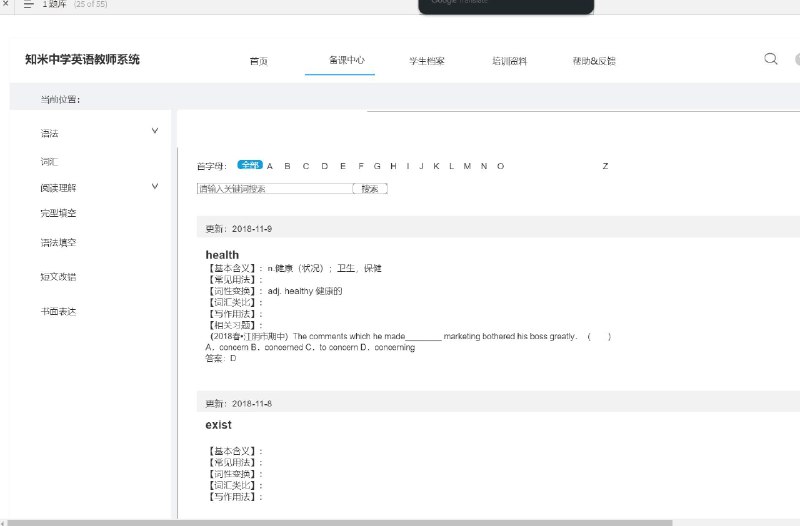
Task: Expand the 语法 sidebar chevron
Action: [x=155, y=131]
